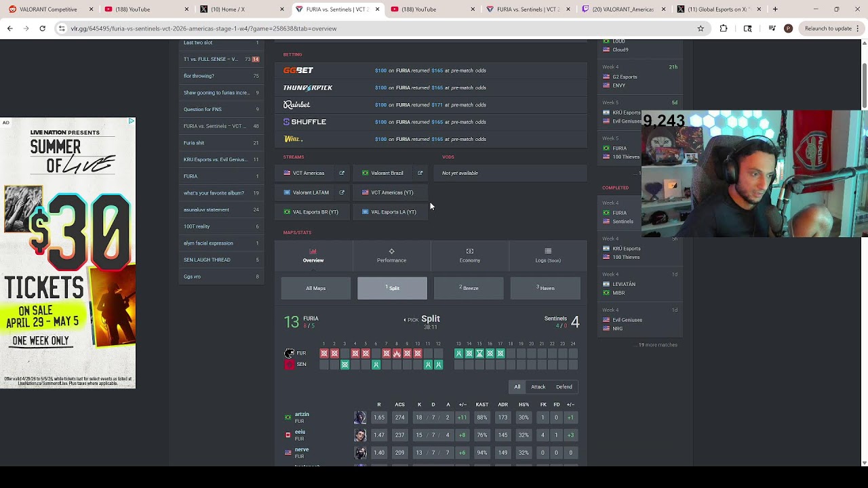
Task: Open eeiu player profile
Action: [x=300, y=432]
